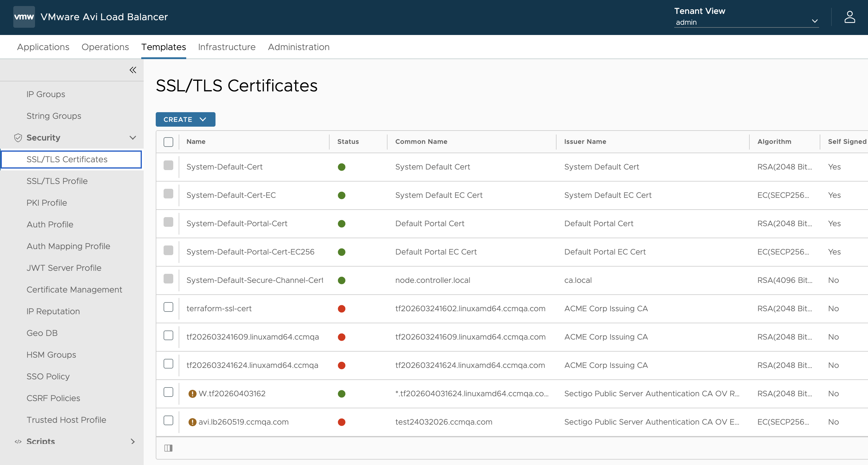Click the warning icon beside avi.lb260519.ccmqa.com
Screen dimensions: 868x465
tap(192, 422)
